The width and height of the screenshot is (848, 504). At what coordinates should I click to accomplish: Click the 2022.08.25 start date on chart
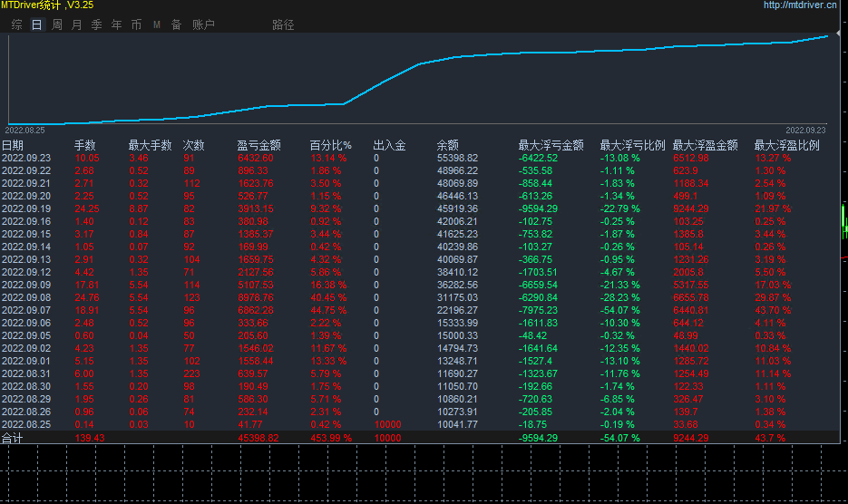[x=26, y=131]
